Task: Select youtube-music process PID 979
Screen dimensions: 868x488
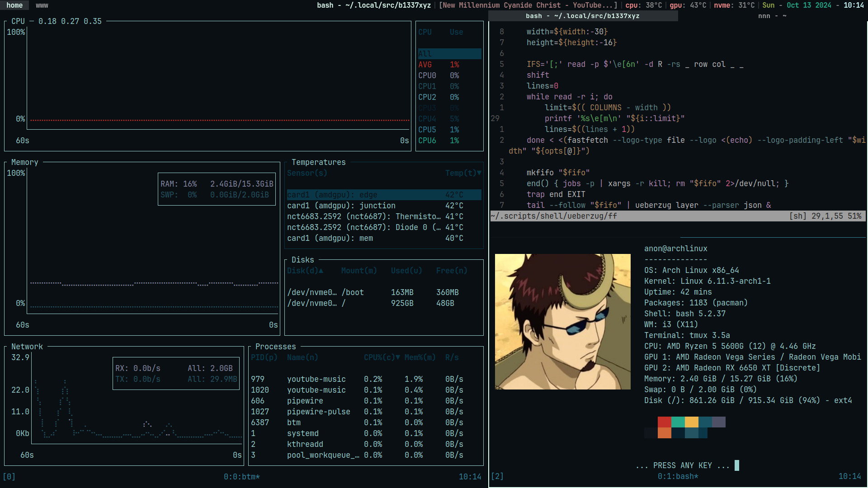Action: [x=366, y=379]
